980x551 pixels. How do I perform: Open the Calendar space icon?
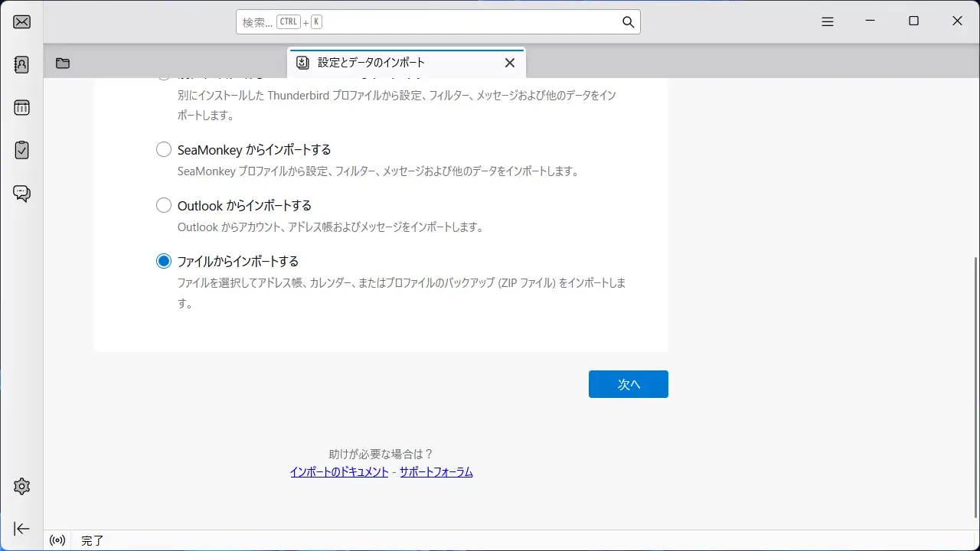22,107
